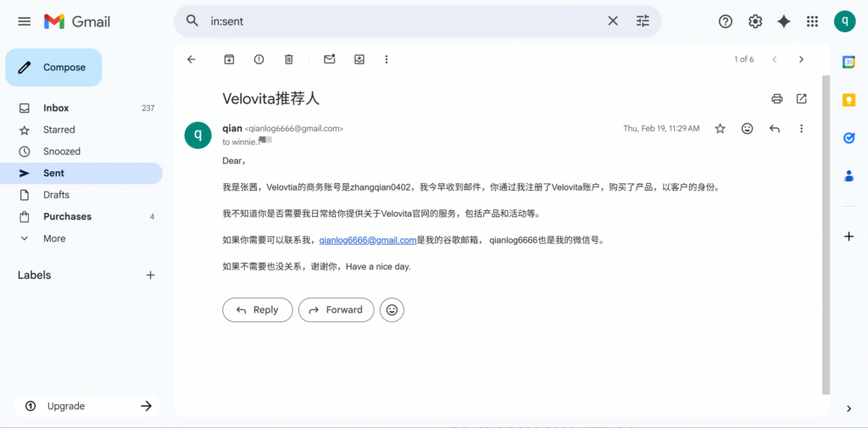This screenshot has height=428, width=868.
Task: Click the Labels heading
Action: (x=34, y=275)
